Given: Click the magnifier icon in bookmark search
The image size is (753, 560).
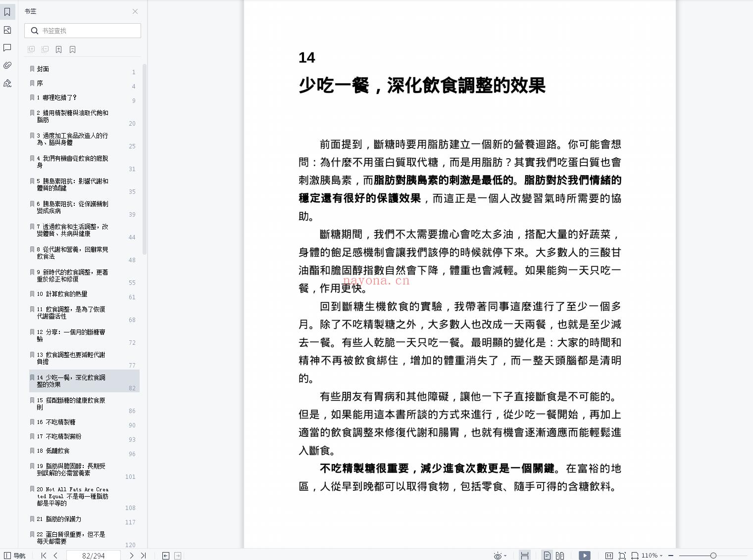Looking at the screenshot, I should pos(34,31).
